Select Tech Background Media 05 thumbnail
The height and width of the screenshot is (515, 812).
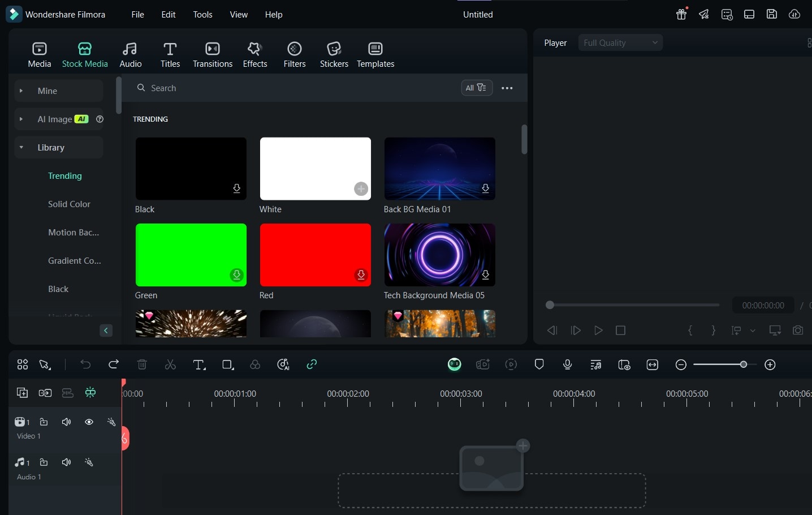[x=440, y=255]
